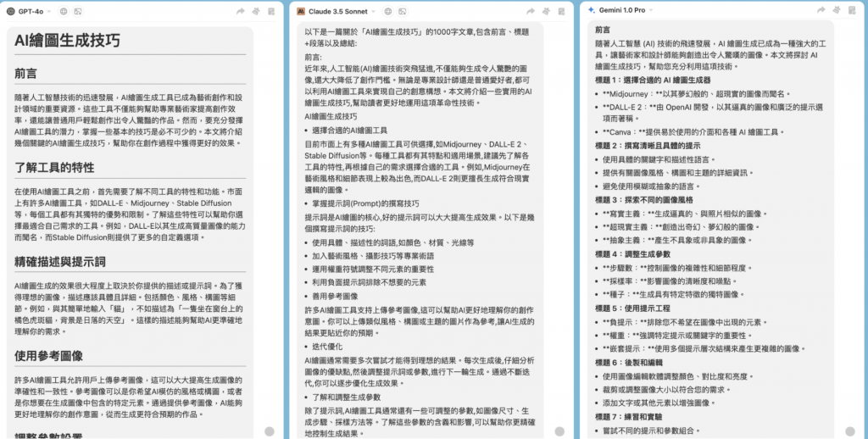The height and width of the screenshot is (439, 868).
Task: Open the Claude 3.5 Sonnet model dropdown arrow
Action: point(374,11)
